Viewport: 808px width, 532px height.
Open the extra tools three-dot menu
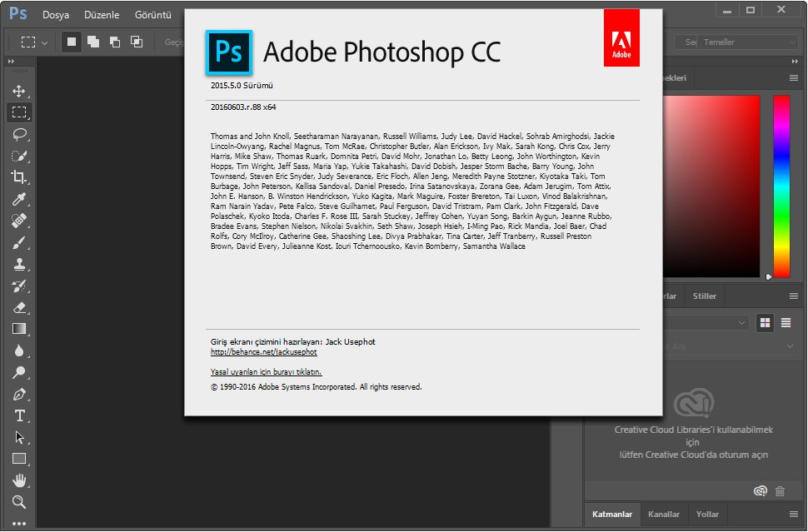pyautogui.click(x=19, y=523)
